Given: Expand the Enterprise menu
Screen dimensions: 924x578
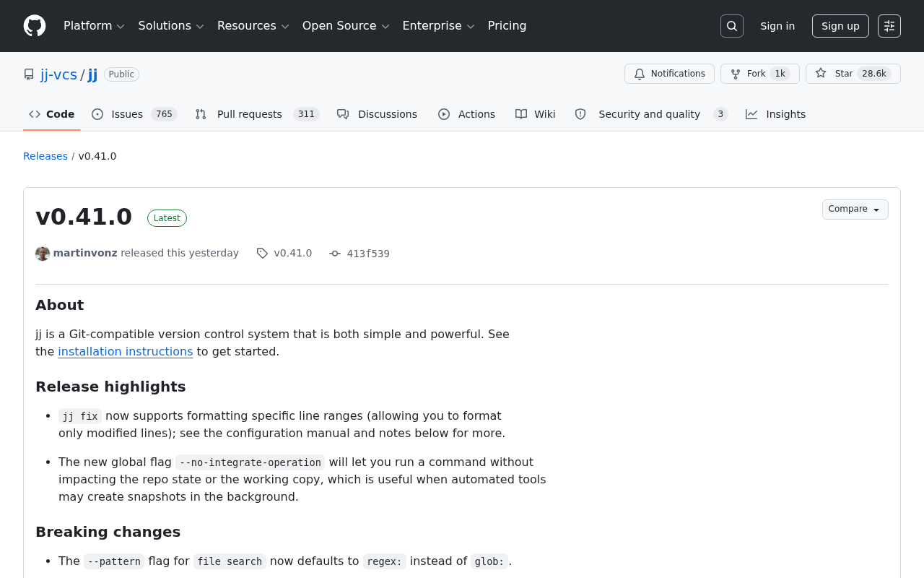Looking at the screenshot, I should 438,26.
